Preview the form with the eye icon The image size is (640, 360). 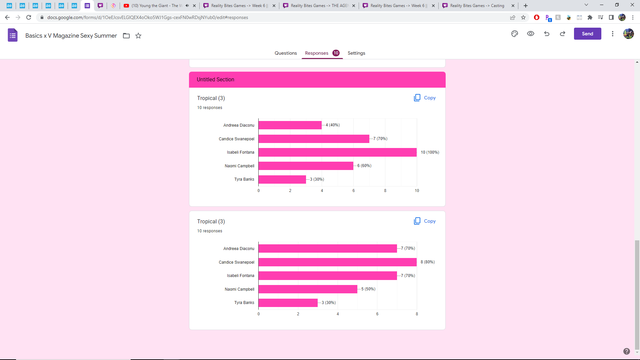(530, 34)
